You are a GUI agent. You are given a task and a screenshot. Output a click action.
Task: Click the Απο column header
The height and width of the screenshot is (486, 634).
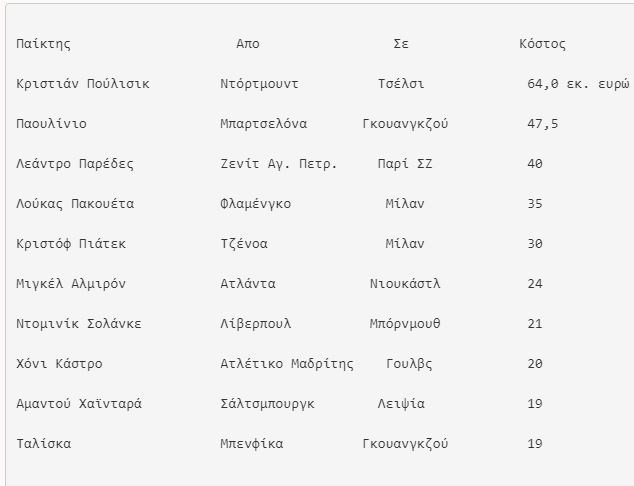[248, 44]
